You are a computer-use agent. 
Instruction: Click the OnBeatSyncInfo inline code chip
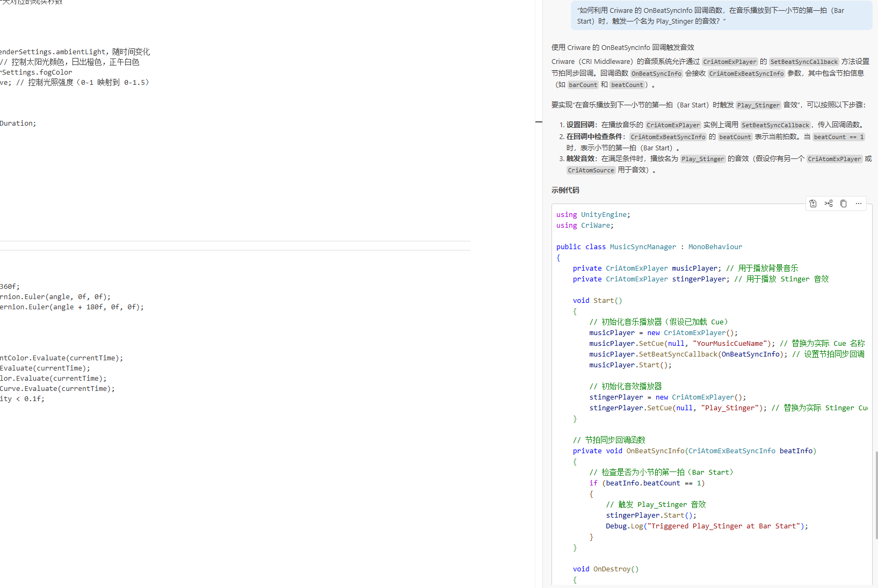[656, 74]
